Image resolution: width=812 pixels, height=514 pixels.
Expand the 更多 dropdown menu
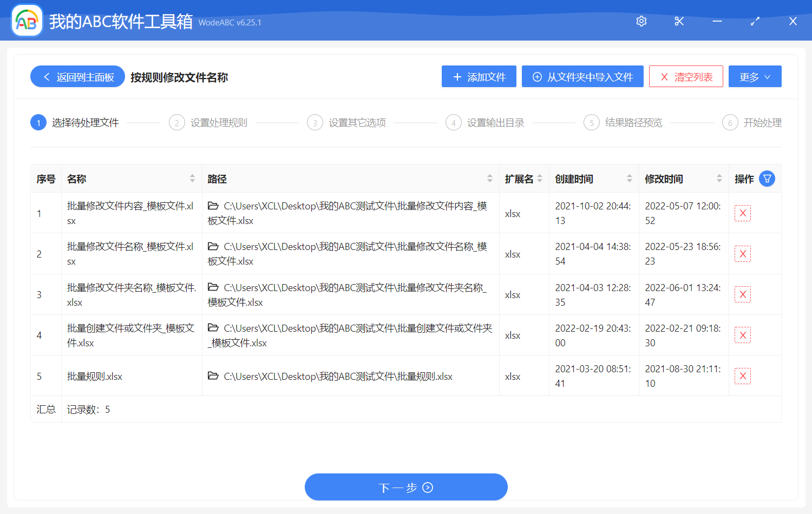[x=755, y=76]
